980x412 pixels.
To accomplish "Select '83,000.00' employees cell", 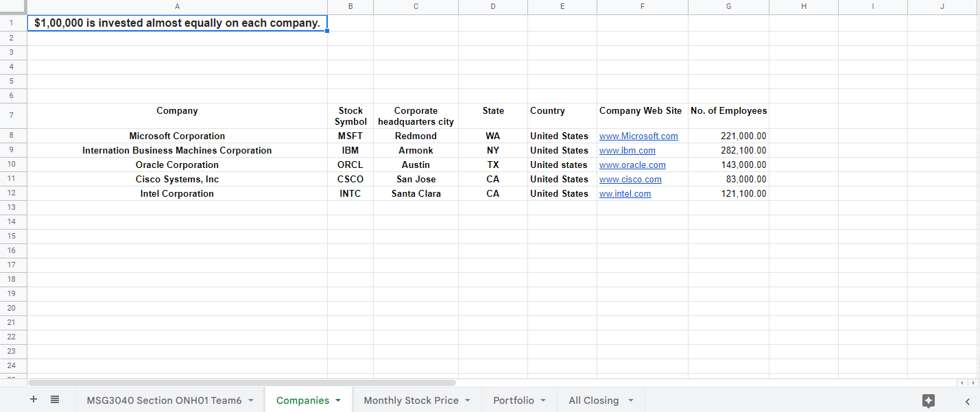I will [x=728, y=179].
